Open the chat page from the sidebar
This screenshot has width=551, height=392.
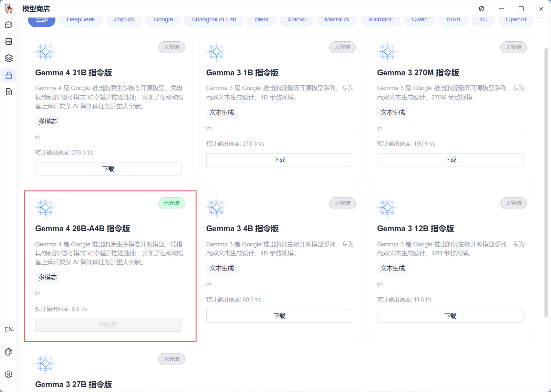tap(9, 25)
